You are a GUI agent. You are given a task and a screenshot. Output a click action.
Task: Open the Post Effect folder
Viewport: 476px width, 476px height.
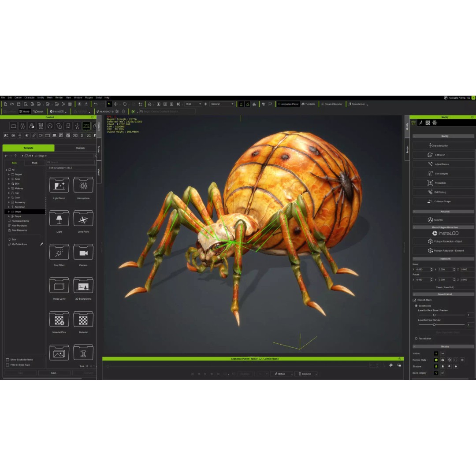click(59, 252)
